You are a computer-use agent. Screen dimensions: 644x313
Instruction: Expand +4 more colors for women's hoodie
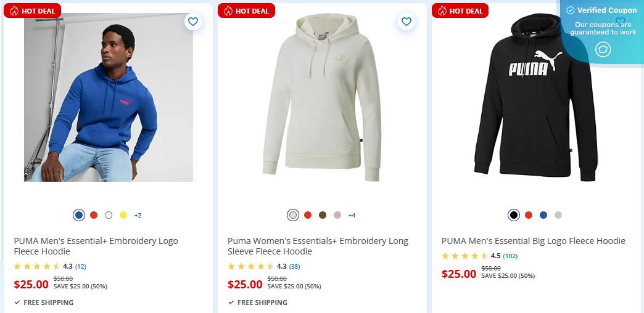[352, 215]
